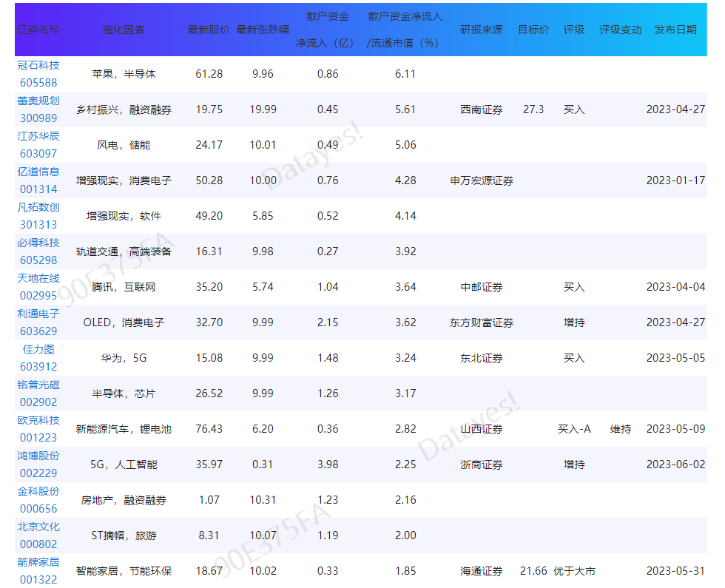This screenshot has width=725, height=588.
Task: Select the 乡村振兴，融资融券 catalyst cell
Action: click(124, 109)
